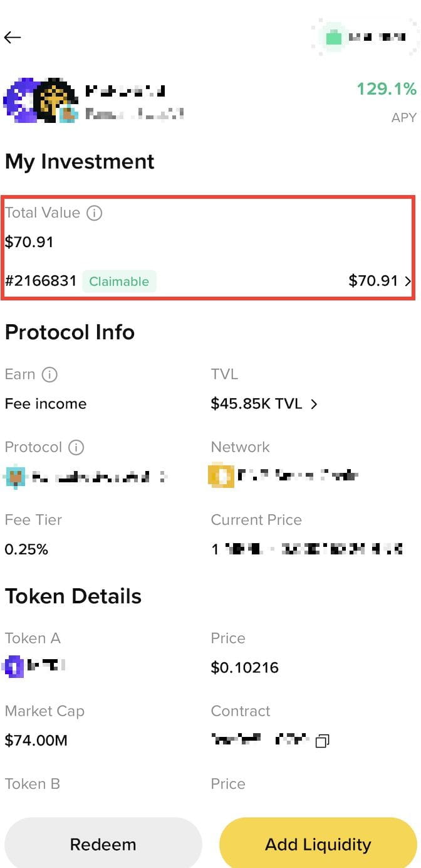Tap the yellow network logo icon
Screen dimensions: 421x868
point(221,477)
